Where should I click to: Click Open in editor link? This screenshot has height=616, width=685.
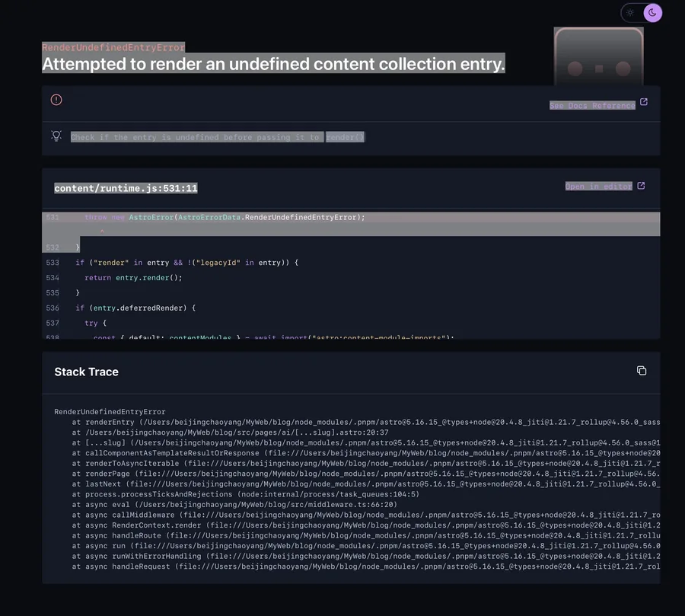click(x=598, y=187)
